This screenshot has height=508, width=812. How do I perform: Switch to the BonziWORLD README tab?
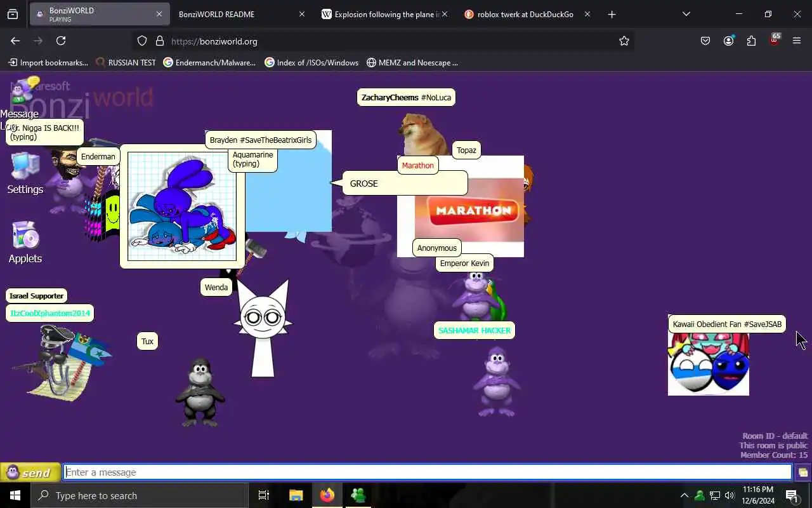pos(241,14)
